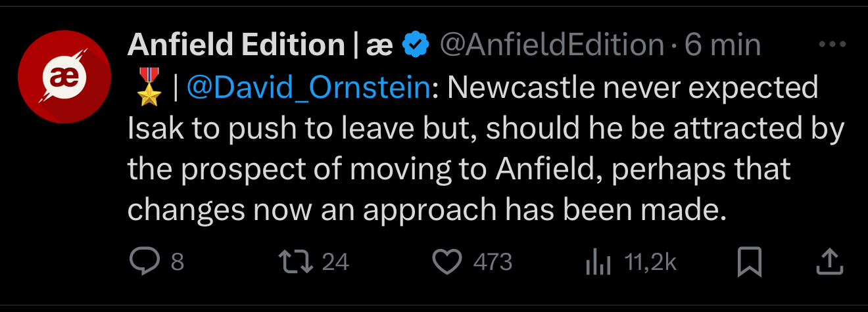Click the like count 473
Viewport: 868px width, 312px height.
(x=493, y=263)
